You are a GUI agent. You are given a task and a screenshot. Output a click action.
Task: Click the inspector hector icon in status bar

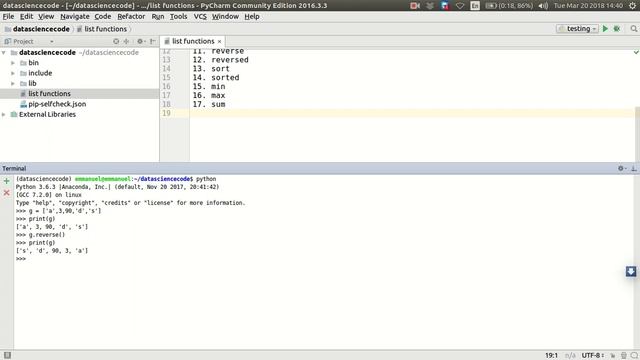coord(624,356)
